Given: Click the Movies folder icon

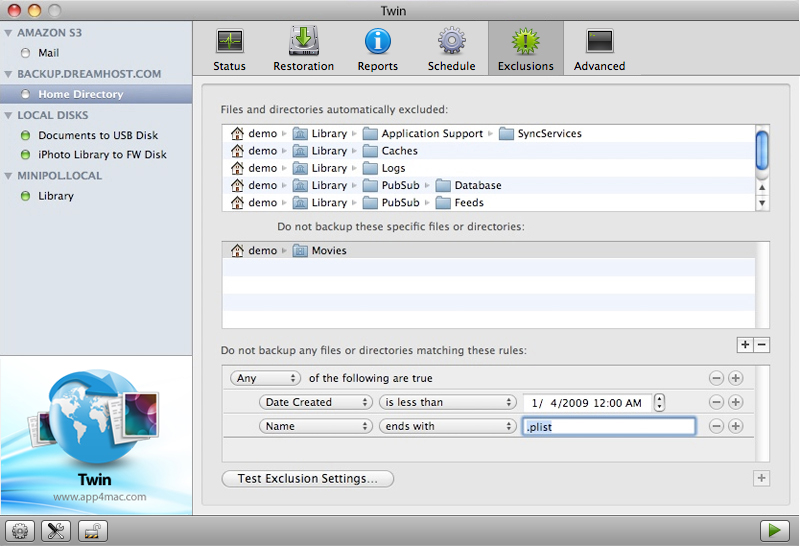Looking at the screenshot, I should [300, 251].
